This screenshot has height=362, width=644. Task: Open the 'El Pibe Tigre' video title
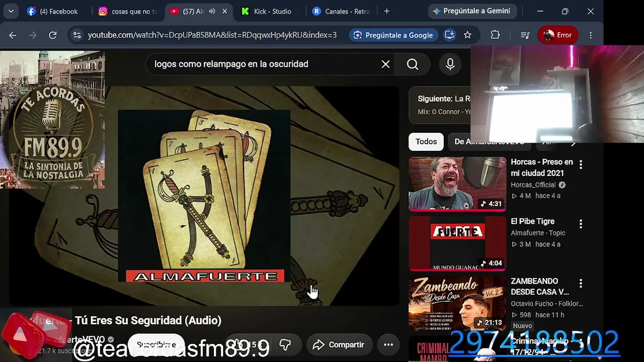533,221
